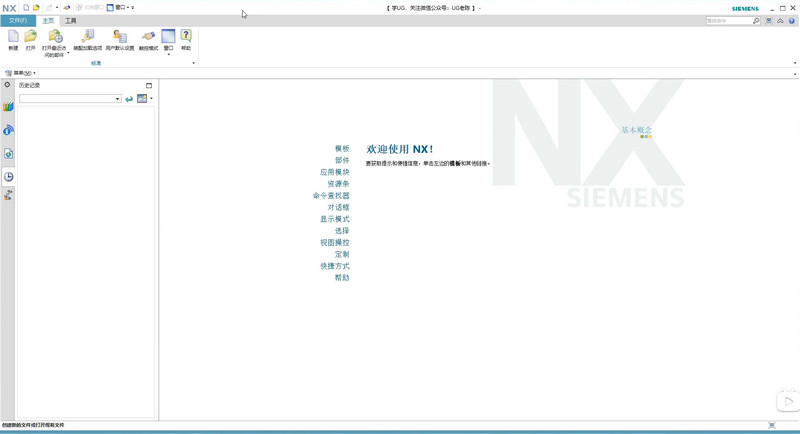Click the 命令查找器 welcome link
800x434 pixels.
[x=331, y=196]
